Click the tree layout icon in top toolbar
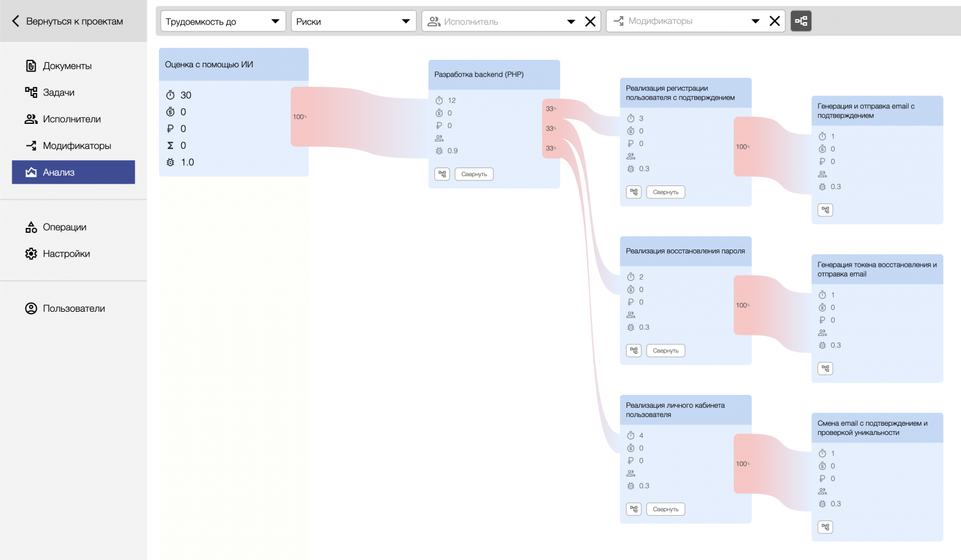 pos(801,21)
